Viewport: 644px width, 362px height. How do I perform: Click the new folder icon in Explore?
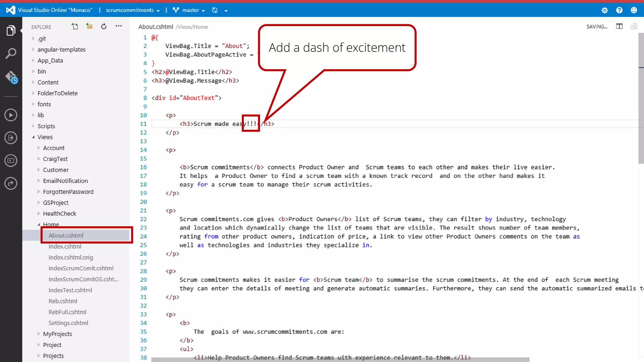coord(89,26)
